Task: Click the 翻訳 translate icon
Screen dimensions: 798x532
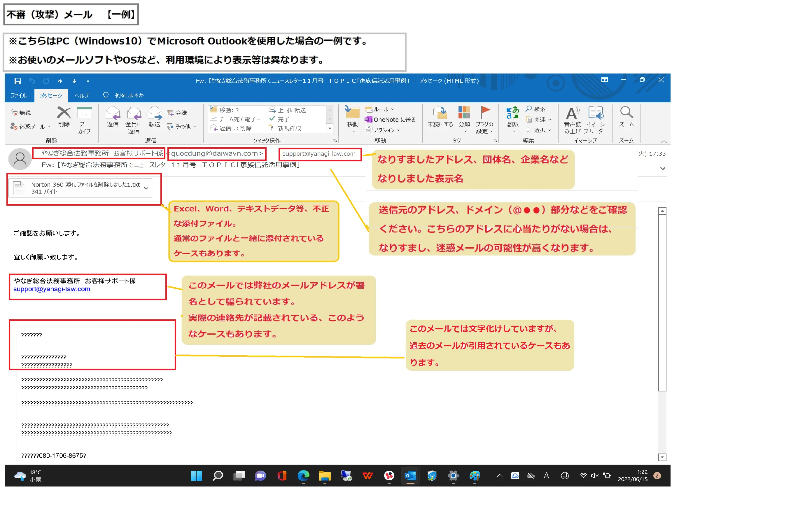Action: point(513,119)
